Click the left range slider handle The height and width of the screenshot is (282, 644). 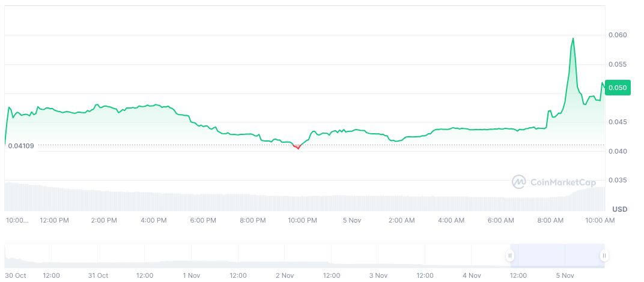[510, 256]
